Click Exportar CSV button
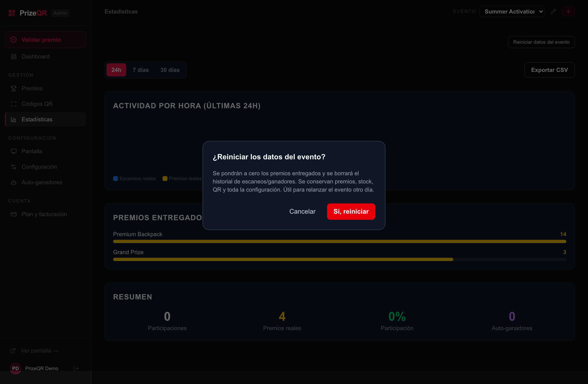 pyautogui.click(x=549, y=70)
